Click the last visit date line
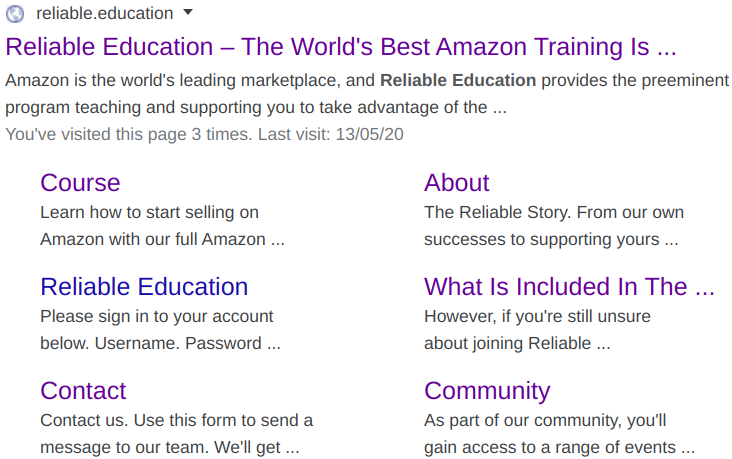Viewport: 732px width, 459px height. click(204, 134)
